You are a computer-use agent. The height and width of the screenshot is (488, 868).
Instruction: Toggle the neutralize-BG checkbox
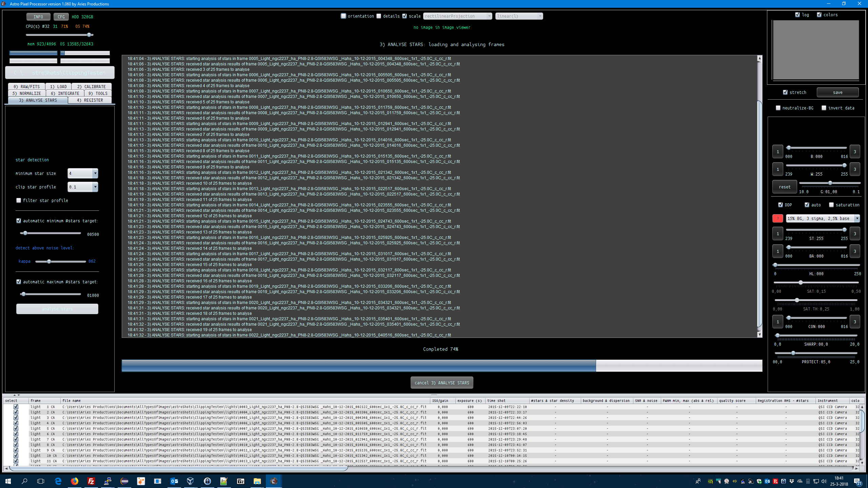click(x=778, y=108)
